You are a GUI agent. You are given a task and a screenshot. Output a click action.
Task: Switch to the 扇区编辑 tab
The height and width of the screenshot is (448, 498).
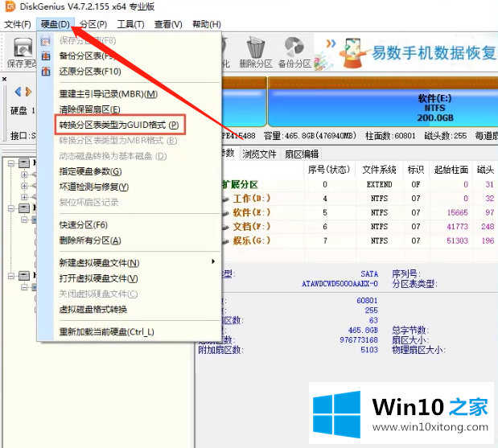point(302,154)
